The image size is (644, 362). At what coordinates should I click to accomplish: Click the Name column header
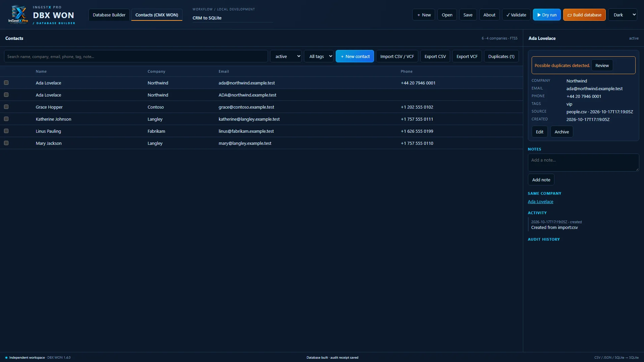(x=41, y=71)
